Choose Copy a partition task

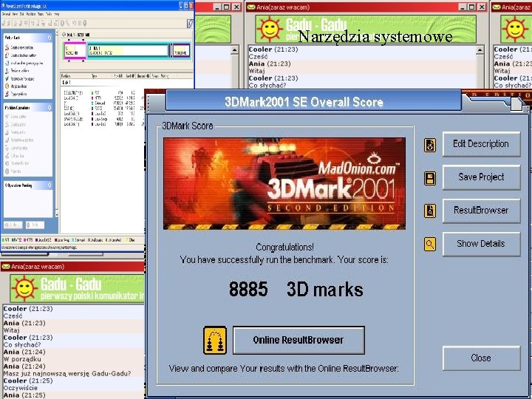coord(16,94)
